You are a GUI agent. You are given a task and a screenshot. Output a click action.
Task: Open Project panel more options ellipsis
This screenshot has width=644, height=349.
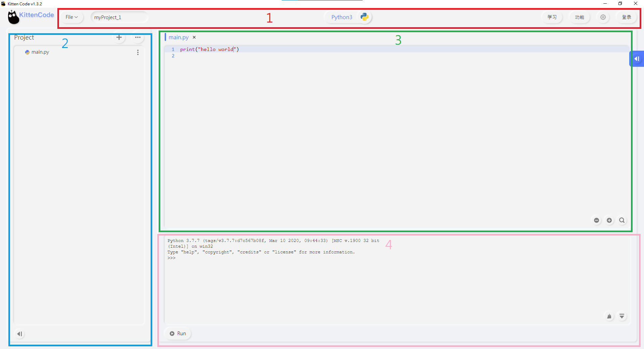(x=138, y=37)
